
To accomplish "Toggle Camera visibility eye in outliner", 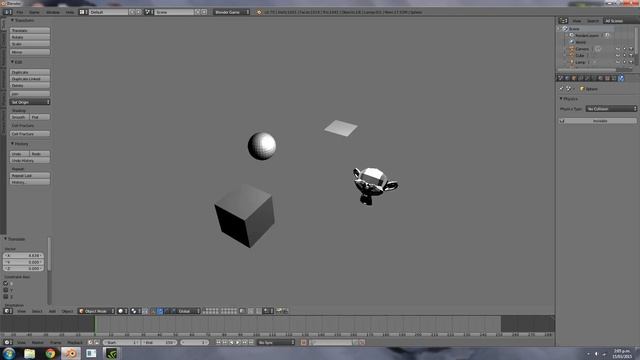I will pos(618,49).
